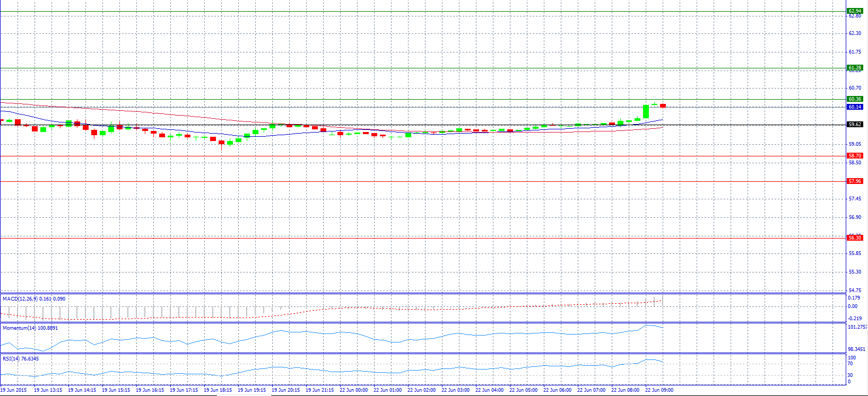Click the RSI(14) 76.6345 indicator label
The width and height of the screenshot is (868, 396).
[x=21, y=359]
